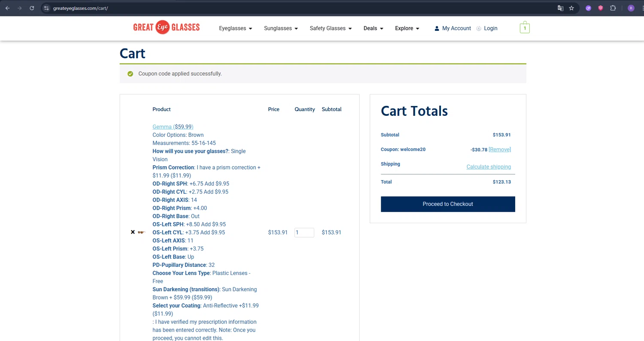Click the translate page icon
Screen dimensions: 644x341
pyautogui.click(x=560, y=8)
